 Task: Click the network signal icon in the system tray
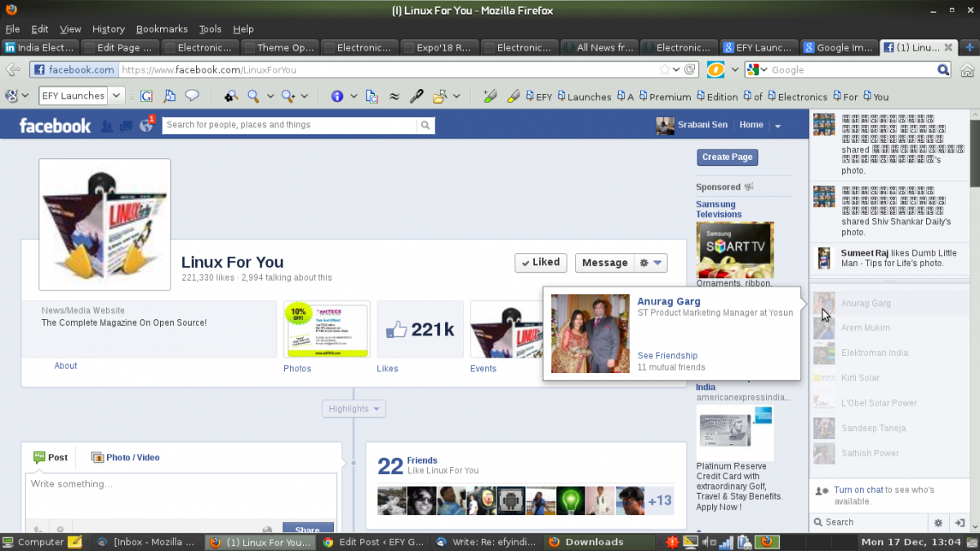click(x=727, y=541)
